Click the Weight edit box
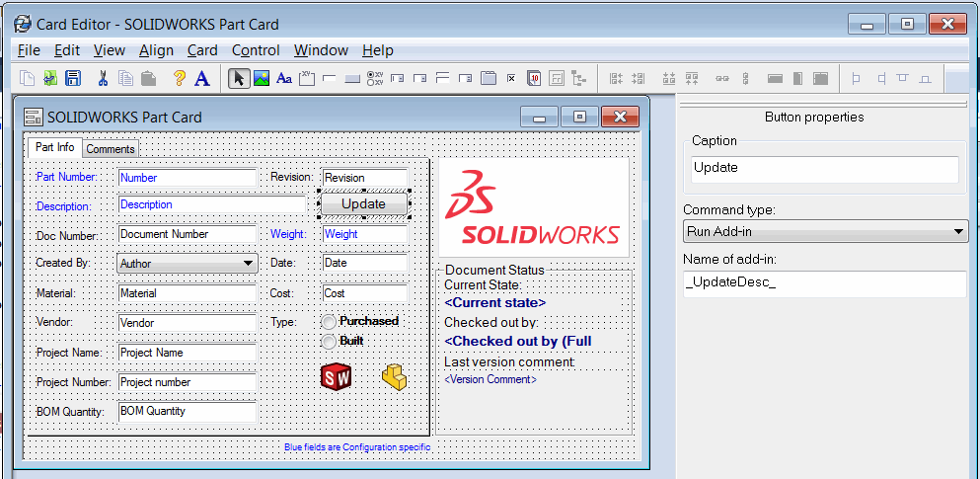Image resolution: width=980 pixels, height=479 pixels. (x=365, y=234)
